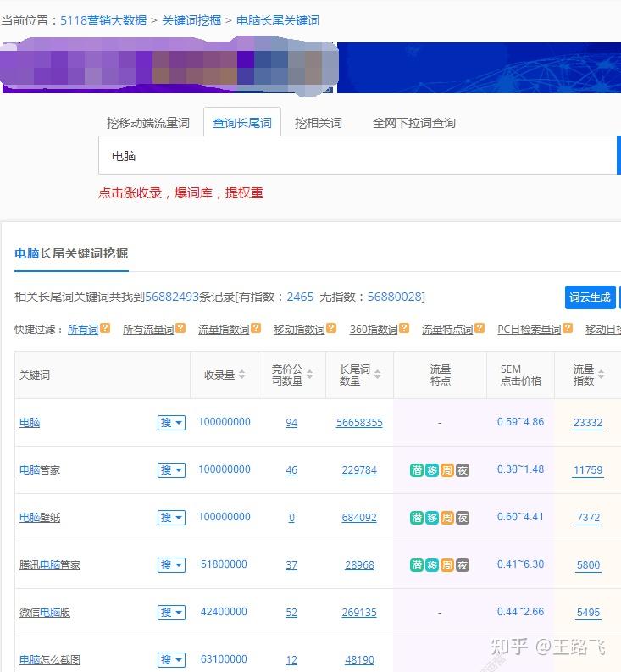Screen dimensions: 621x672
Task: Select 查询长尾词 tab
Action: 242,123
